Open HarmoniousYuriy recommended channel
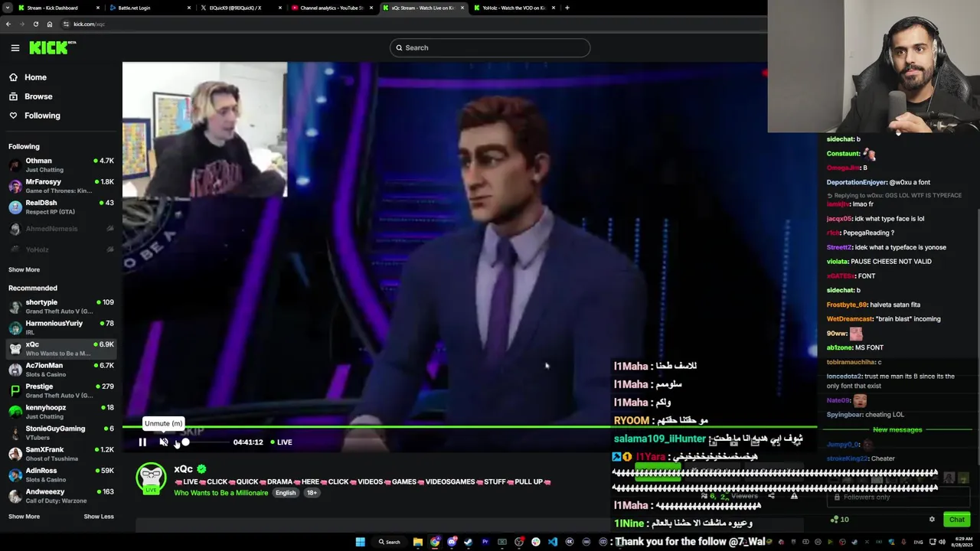Viewport: 980px width, 551px height. tap(61, 328)
